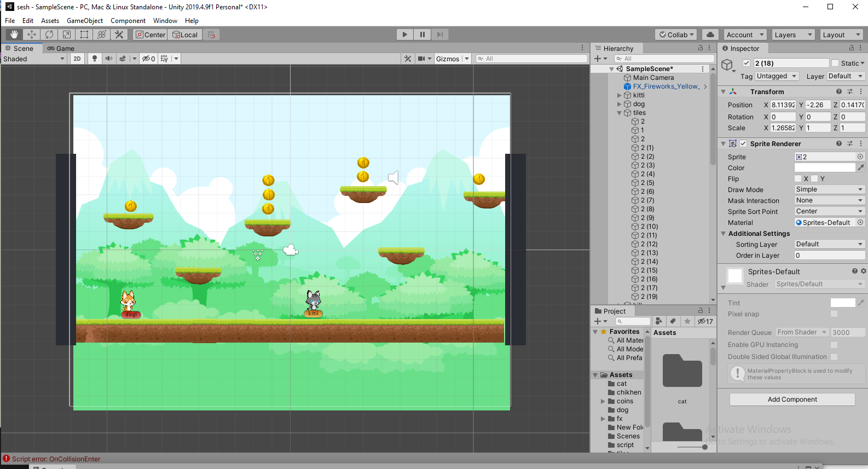Screen dimensions: 868x469
Task: Search by type icon in Project
Action: tap(659, 321)
